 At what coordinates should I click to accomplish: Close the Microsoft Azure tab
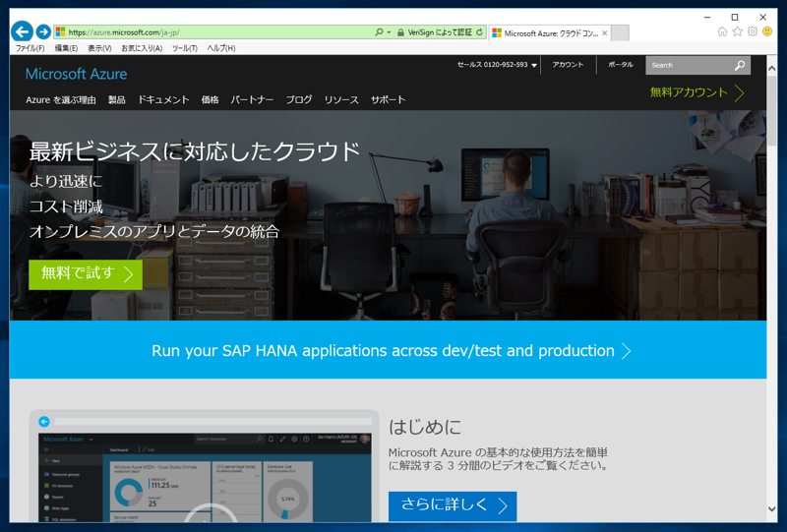[x=605, y=33]
